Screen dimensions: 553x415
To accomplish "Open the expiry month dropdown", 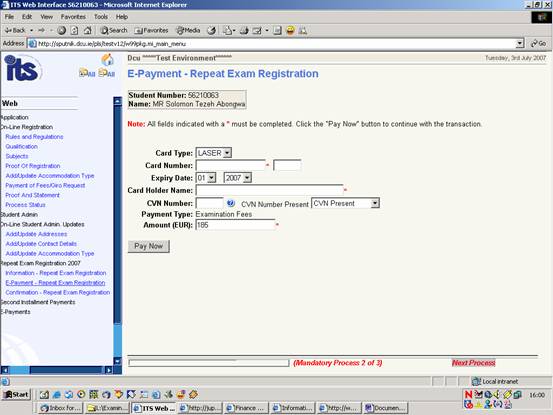I will 206,178.
